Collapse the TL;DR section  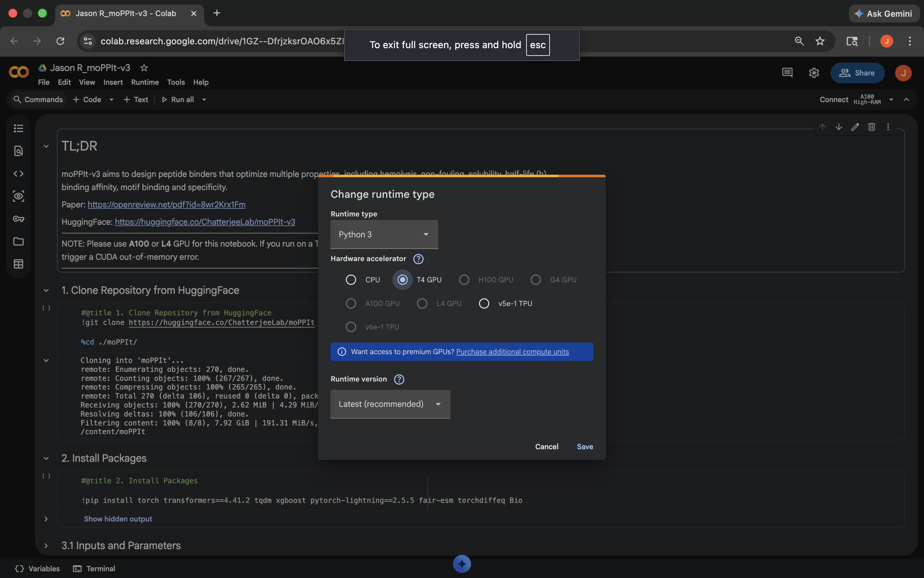[x=46, y=146]
